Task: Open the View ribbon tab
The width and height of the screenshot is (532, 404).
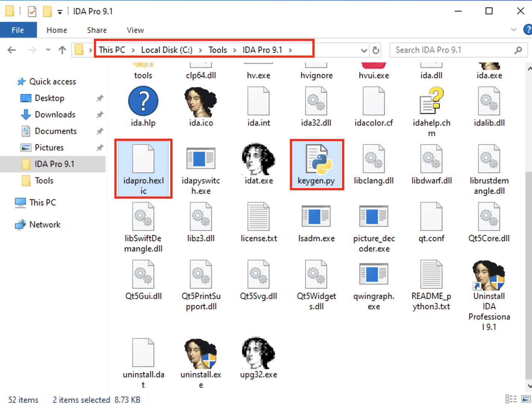Action: [135, 30]
